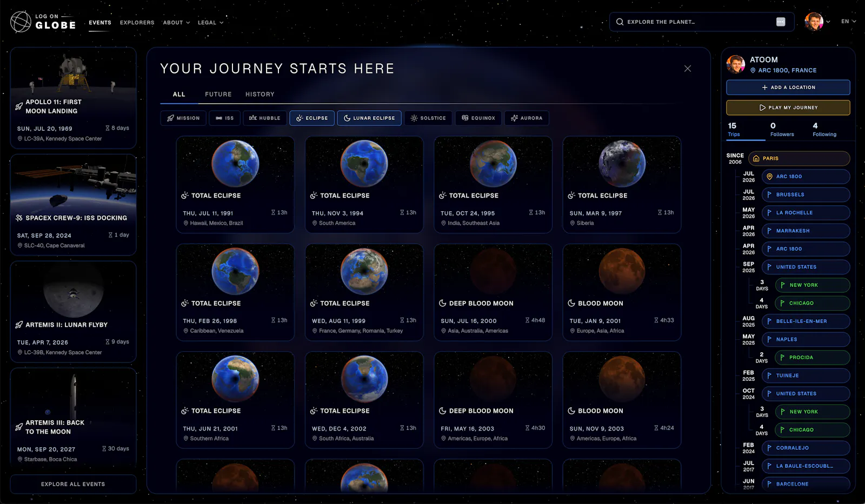Disable the Lunar Eclipse filter

pyautogui.click(x=369, y=118)
